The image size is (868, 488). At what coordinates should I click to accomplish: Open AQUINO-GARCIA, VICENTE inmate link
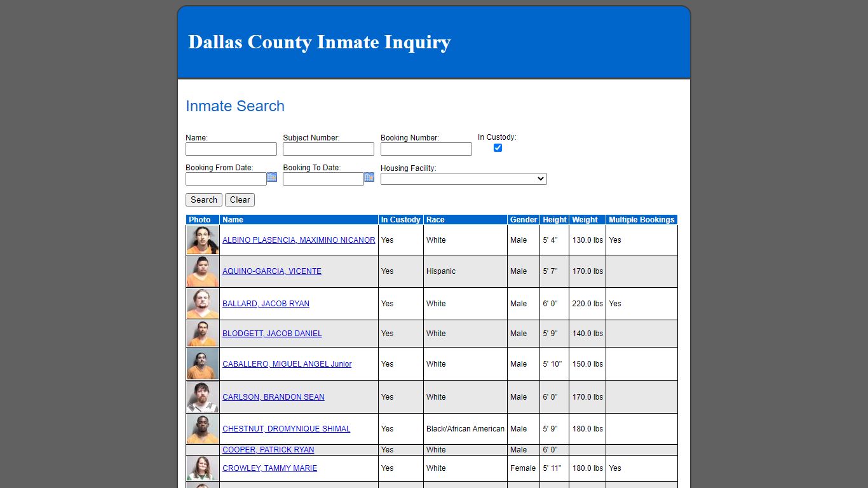tap(272, 271)
